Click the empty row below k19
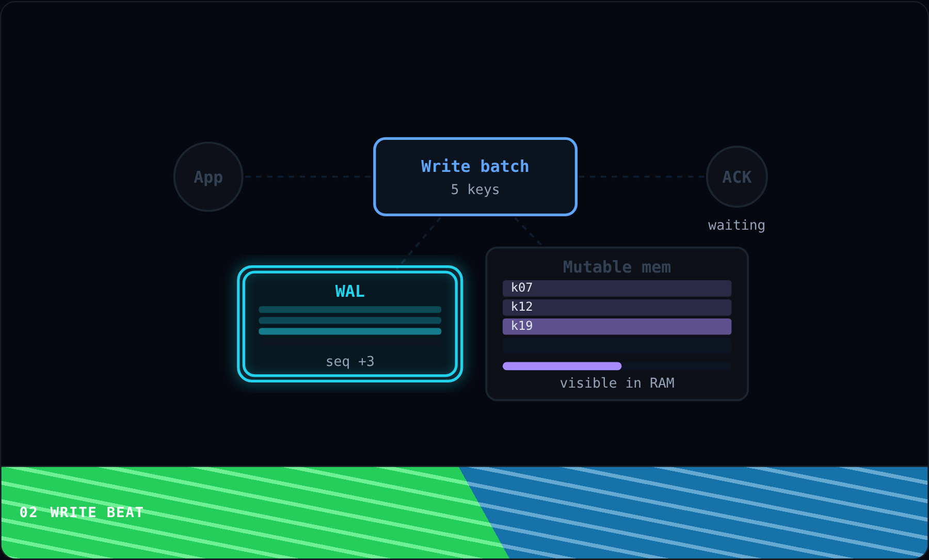The width and height of the screenshot is (929, 560). pos(617,345)
